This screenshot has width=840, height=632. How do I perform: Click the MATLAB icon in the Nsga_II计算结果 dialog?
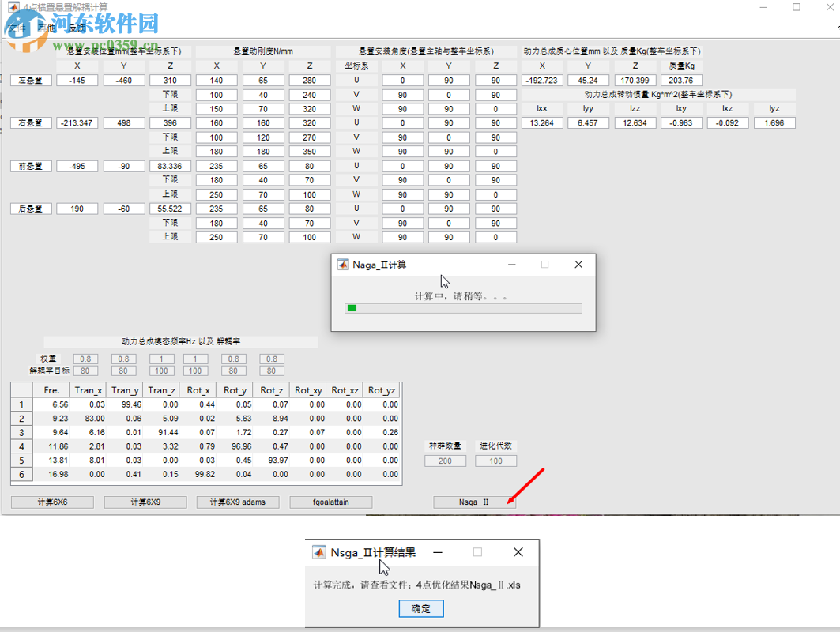tap(318, 552)
